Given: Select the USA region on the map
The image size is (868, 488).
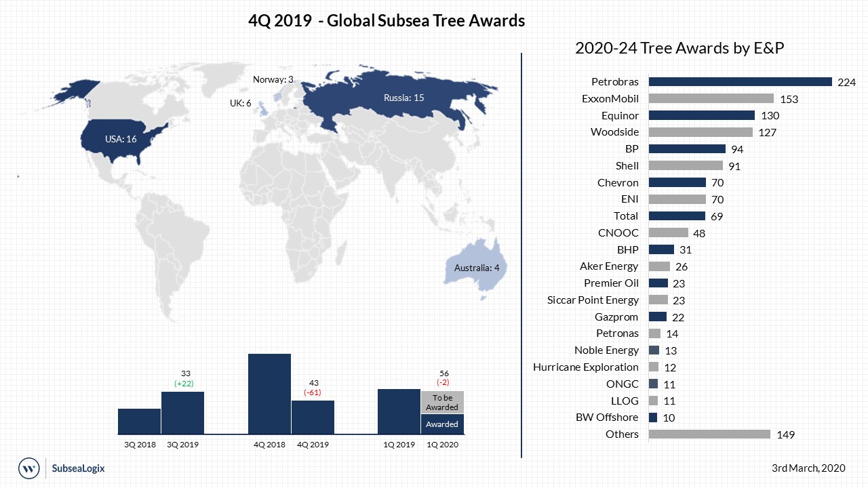Looking at the screenshot, I should [122, 139].
